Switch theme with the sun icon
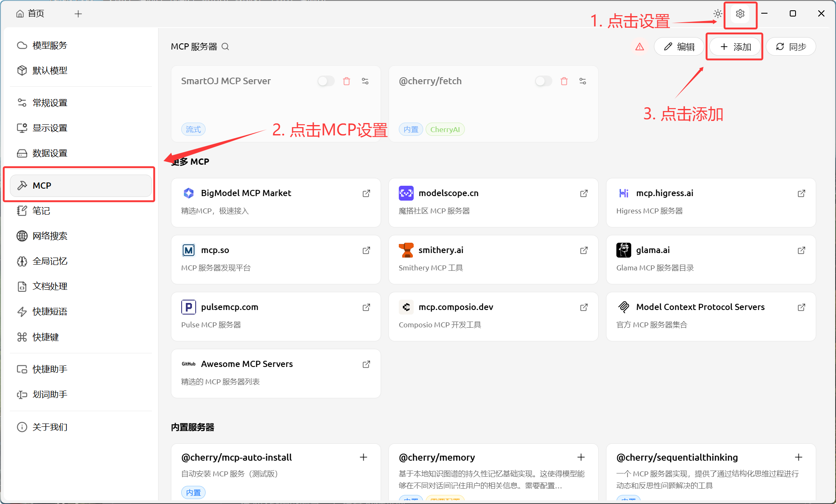The height and width of the screenshot is (504, 836). click(x=718, y=14)
